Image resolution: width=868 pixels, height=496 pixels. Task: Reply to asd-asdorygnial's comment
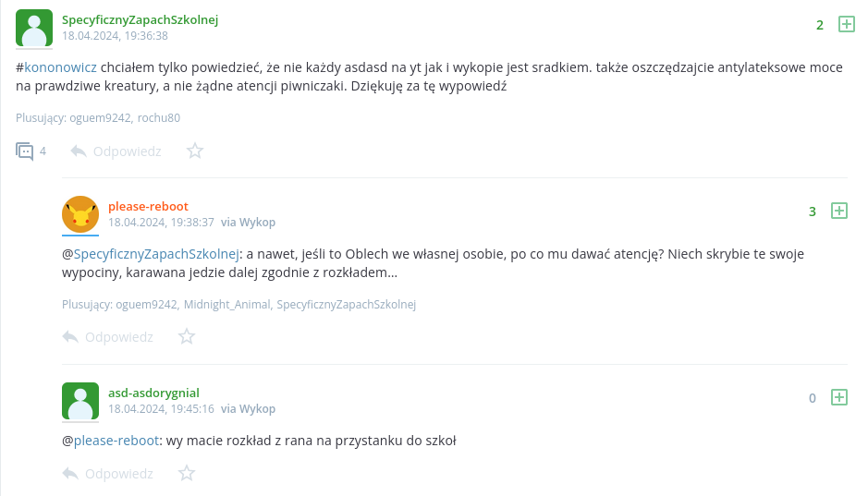108,473
